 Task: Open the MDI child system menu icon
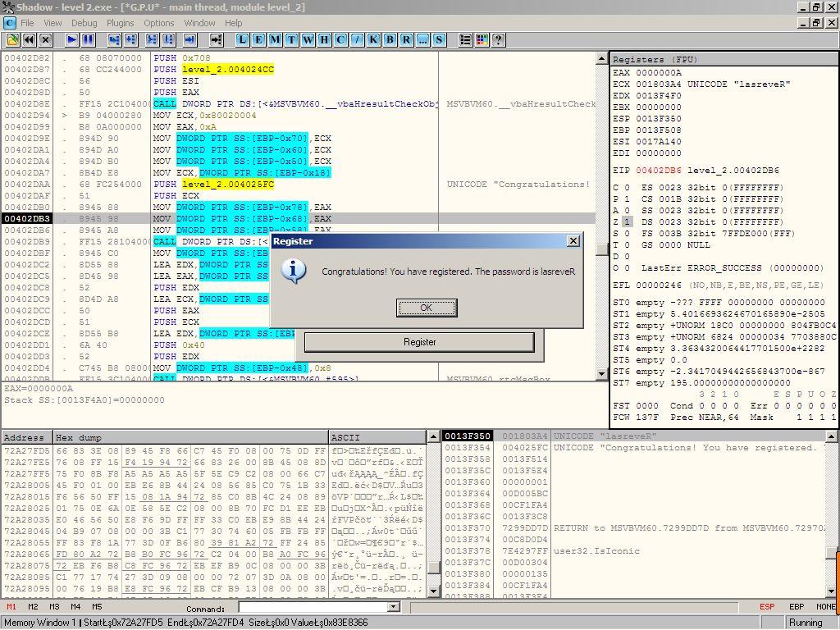pos(10,23)
